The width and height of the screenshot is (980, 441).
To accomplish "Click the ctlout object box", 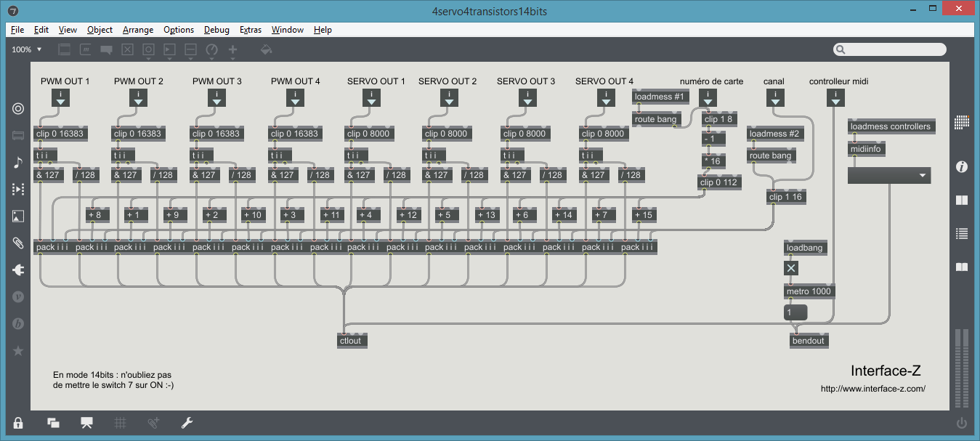I will tap(352, 340).
